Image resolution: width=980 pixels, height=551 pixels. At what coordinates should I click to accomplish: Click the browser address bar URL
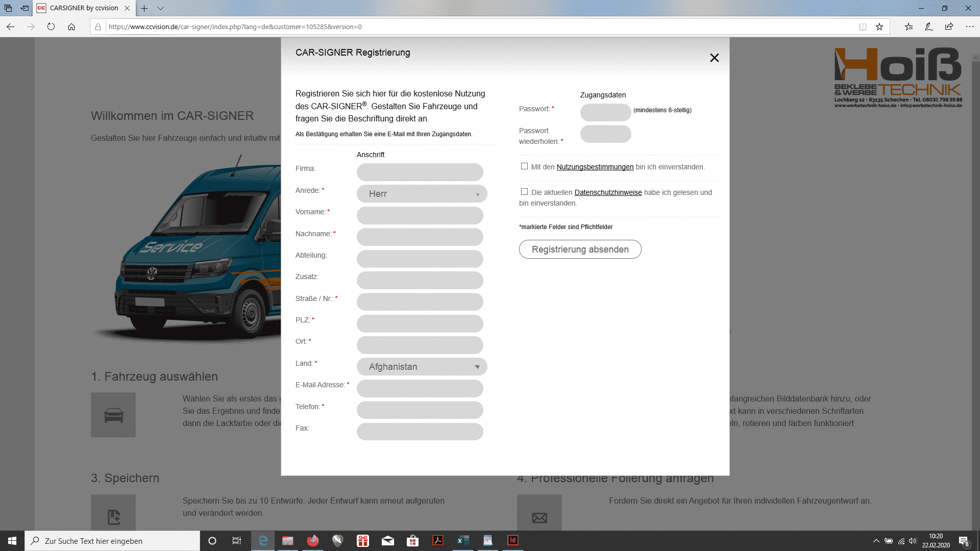coord(235,27)
